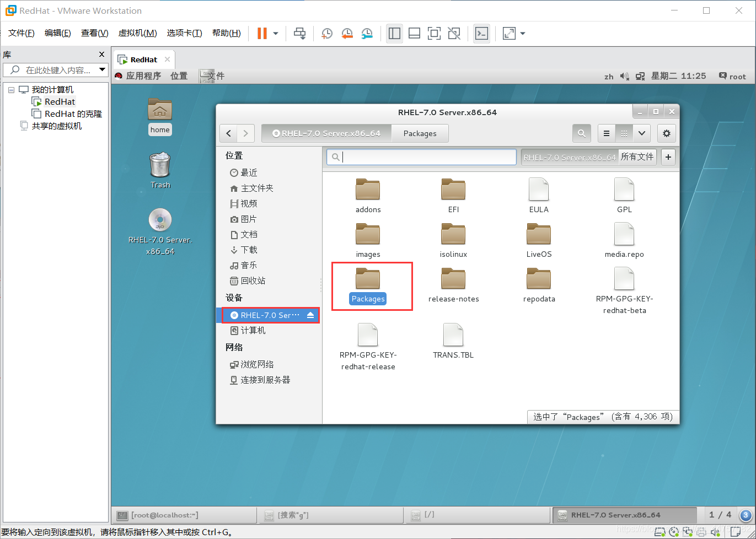
Task: Open the library search filter dropdown
Action: pos(102,70)
